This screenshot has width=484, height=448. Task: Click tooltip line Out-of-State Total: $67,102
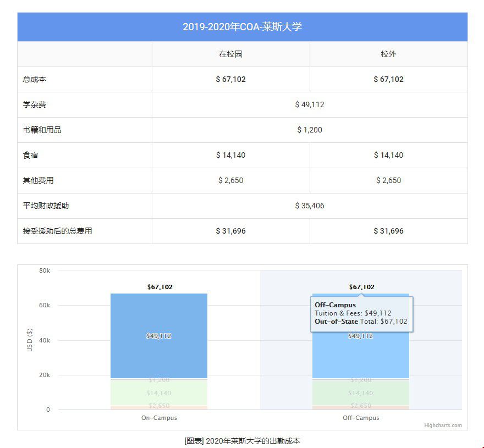point(361,322)
